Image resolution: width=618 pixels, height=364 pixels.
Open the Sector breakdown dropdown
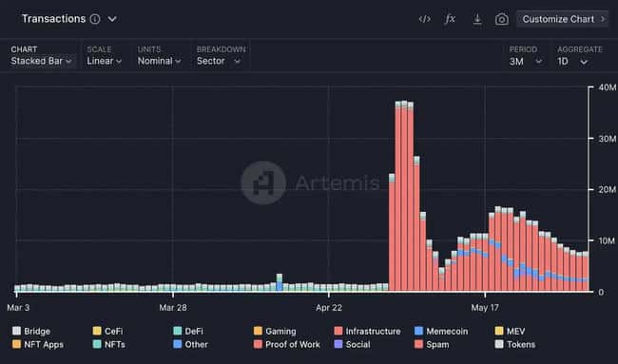(x=219, y=61)
